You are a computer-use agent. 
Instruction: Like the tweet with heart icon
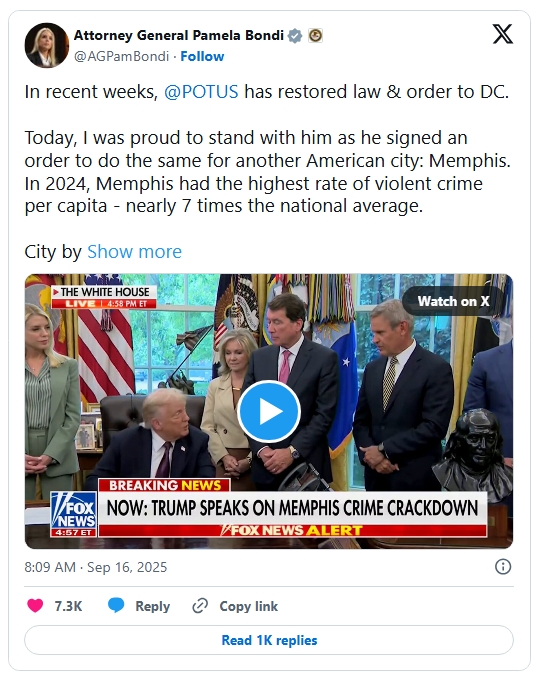coord(35,606)
